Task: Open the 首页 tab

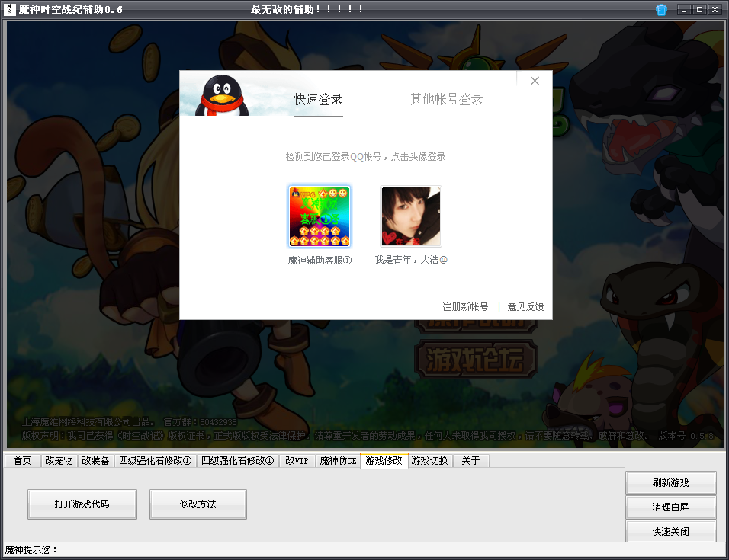Action: pyautogui.click(x=22, y=461)
